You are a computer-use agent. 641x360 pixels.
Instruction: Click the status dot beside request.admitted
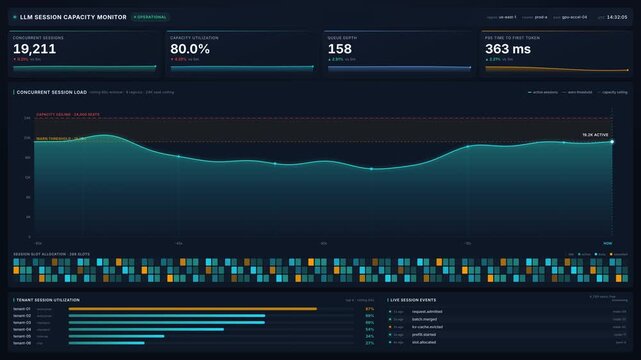click(390, 312)
